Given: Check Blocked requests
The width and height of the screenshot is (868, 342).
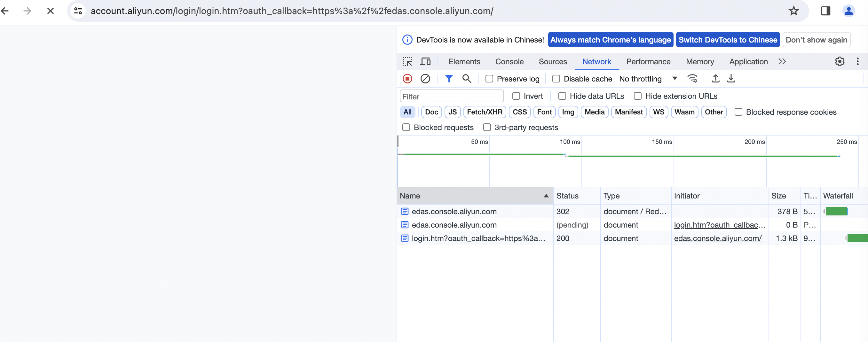Looking at the screenshot, I should 406,128.
